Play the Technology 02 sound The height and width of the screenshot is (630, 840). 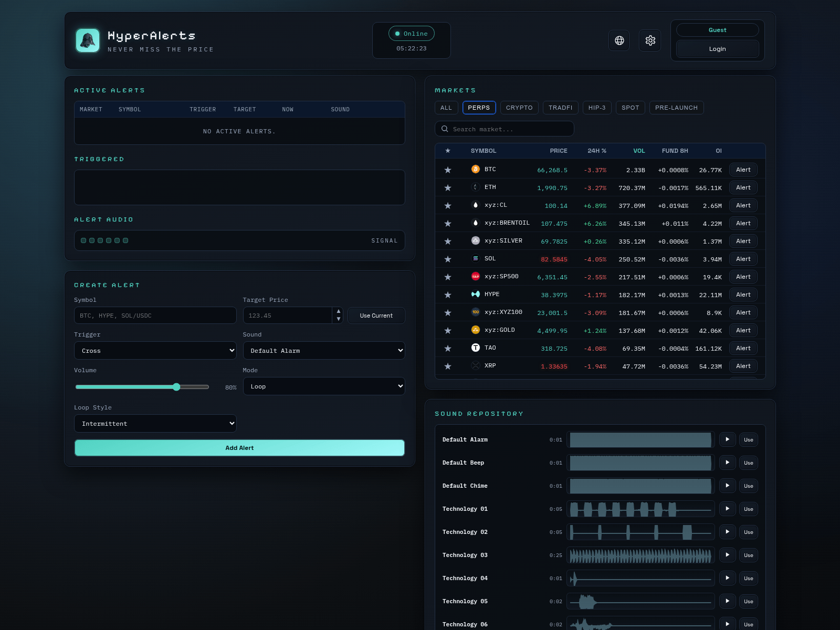[x=727, y=532]
